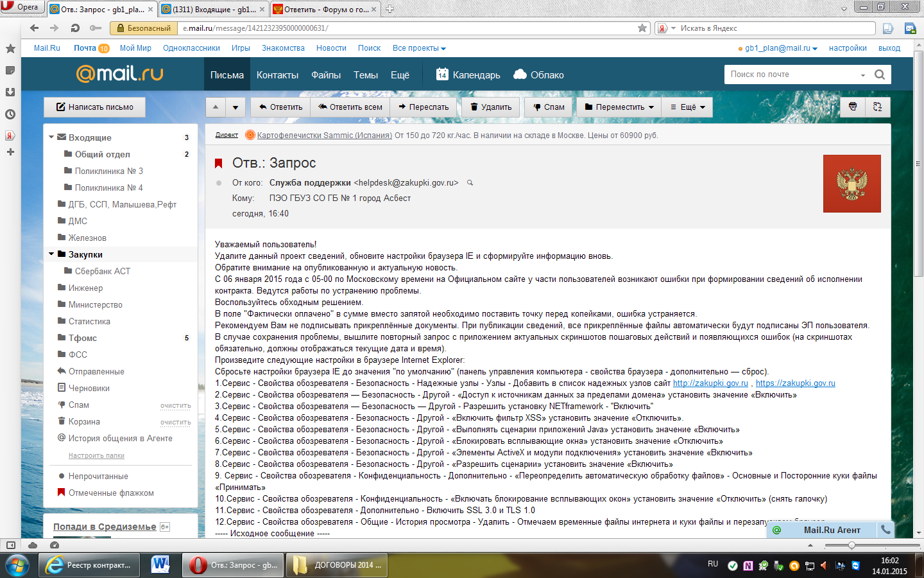Find all emails from sender via magnifier icon
Viewport: 924px width, 578px height.
(x=470, y=183)
